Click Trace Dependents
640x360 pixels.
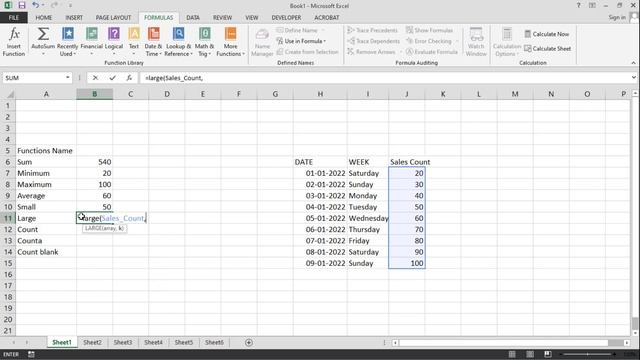(373, 41)
